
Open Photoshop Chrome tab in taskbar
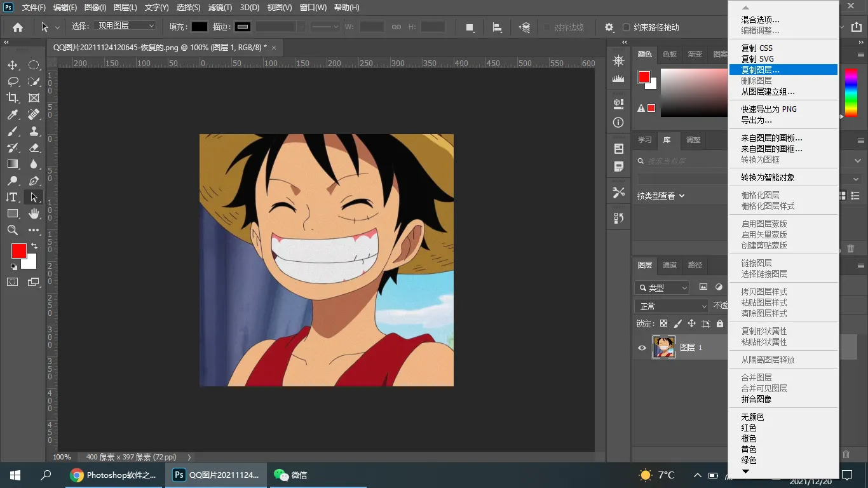pyautogui.click(x=113, y=475)
